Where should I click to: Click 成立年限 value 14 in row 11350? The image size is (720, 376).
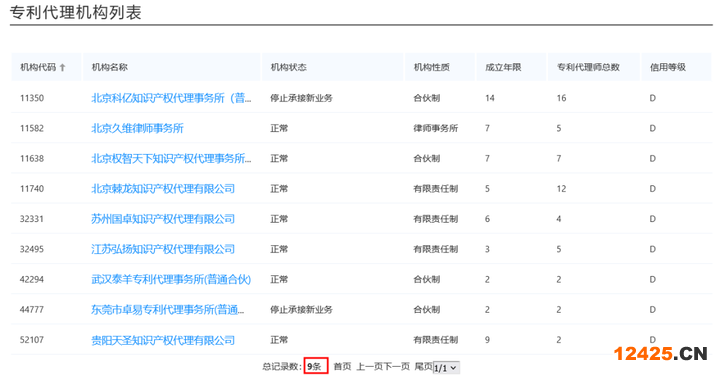pos(489,98)
